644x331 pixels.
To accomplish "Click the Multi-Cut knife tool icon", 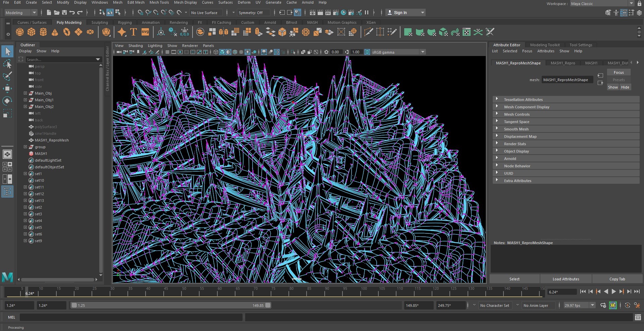I will pos(368,32).
